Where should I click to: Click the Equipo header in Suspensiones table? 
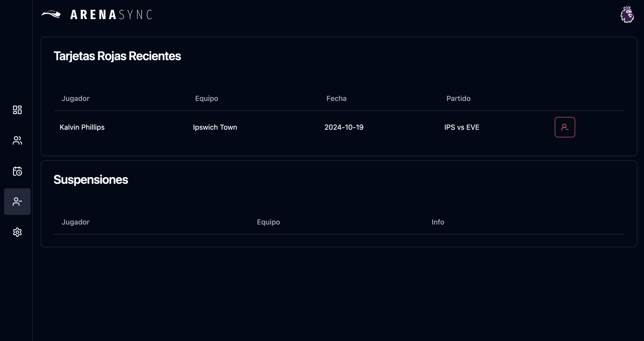[x=268, y=222]
